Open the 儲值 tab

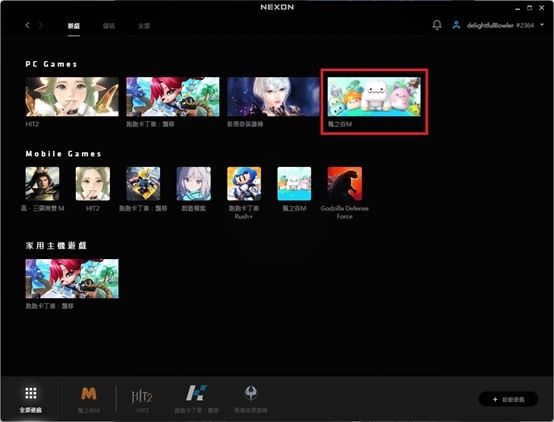pyautogui.click(x=109, y=26)
